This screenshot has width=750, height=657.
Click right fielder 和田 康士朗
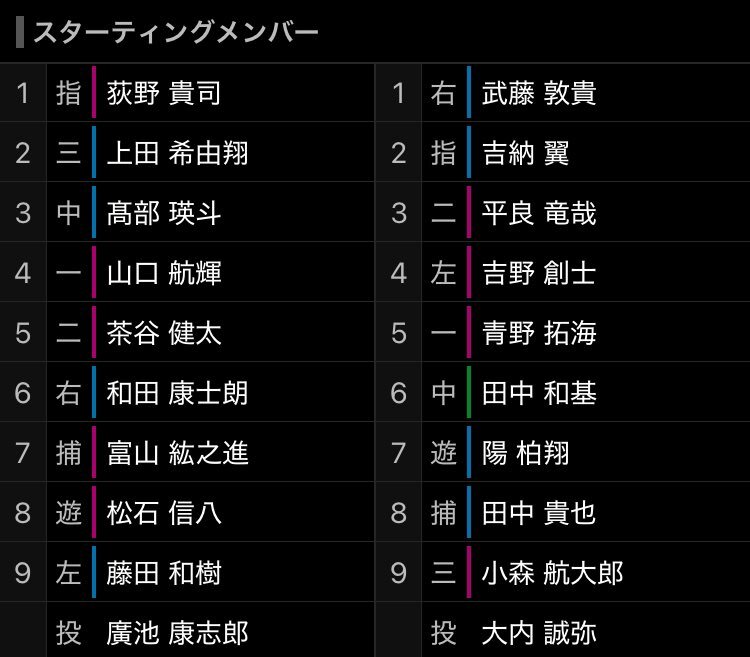tap(177, 393)
